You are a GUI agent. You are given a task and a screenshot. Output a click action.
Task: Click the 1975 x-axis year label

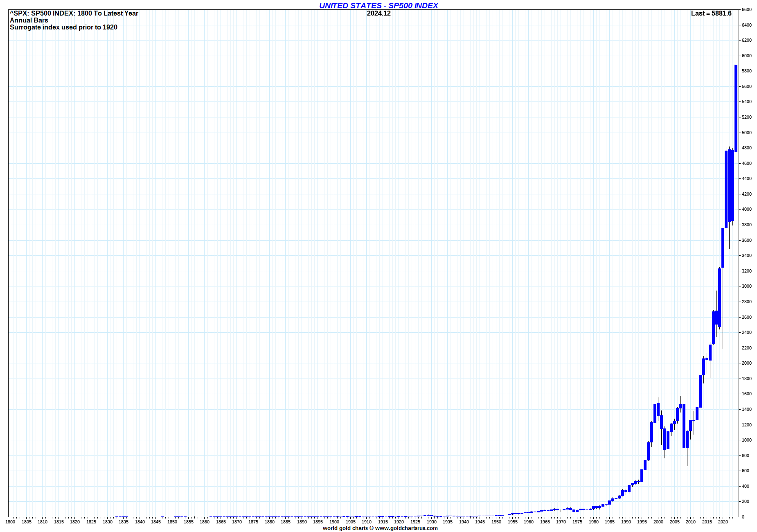click(x=577, y=522)
